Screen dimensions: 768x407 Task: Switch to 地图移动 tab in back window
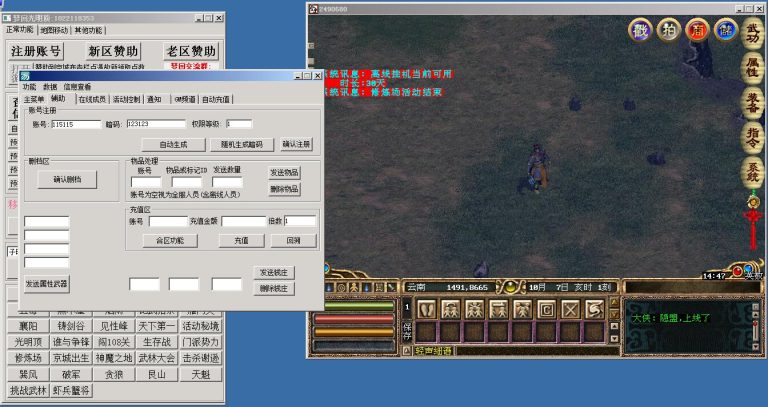[54, 30]
